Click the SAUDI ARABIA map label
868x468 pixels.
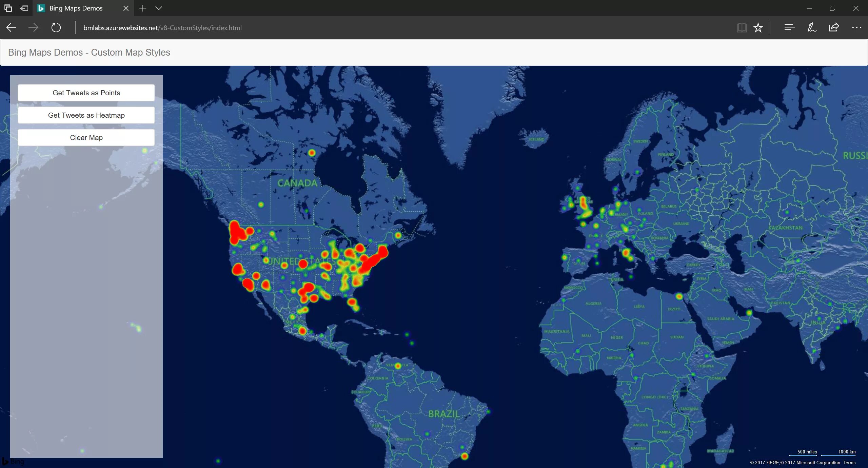tap(721, 318)
